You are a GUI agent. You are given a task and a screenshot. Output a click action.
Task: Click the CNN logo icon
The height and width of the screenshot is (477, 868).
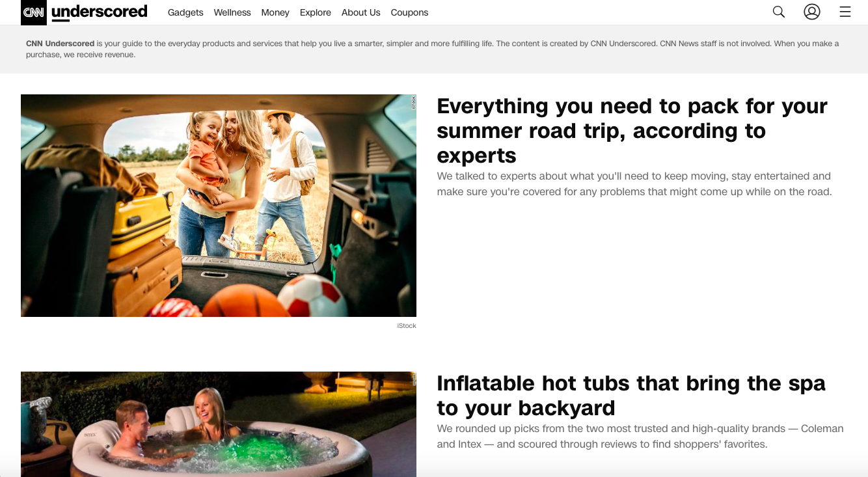[x=34, y=12]
